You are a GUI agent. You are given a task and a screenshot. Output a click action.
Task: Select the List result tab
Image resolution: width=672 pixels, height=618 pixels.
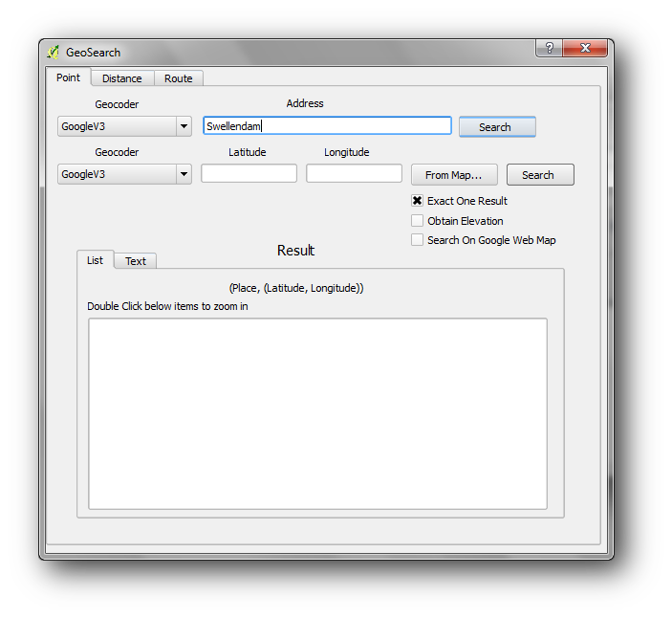coord(96,260)
